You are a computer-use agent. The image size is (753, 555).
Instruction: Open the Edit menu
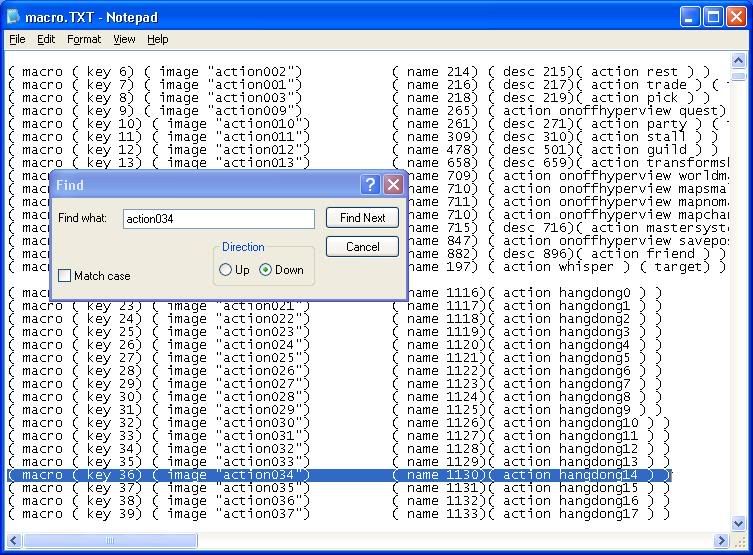(x=46, y=39)
